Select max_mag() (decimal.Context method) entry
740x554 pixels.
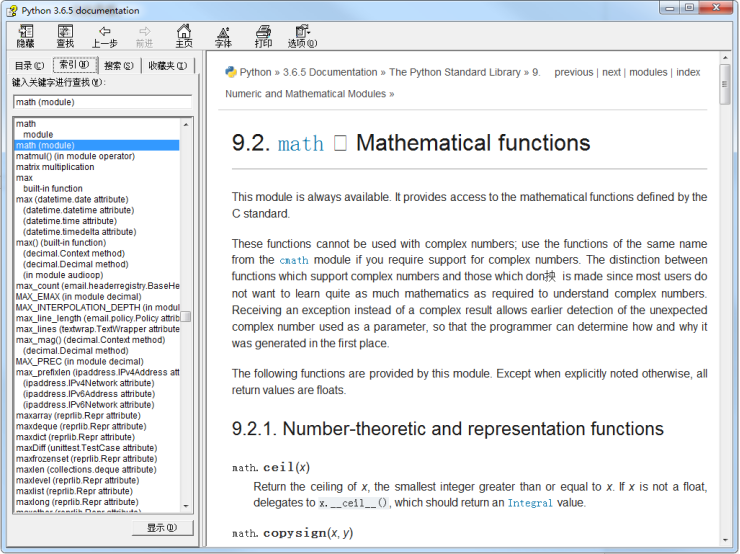click(91, 340)
